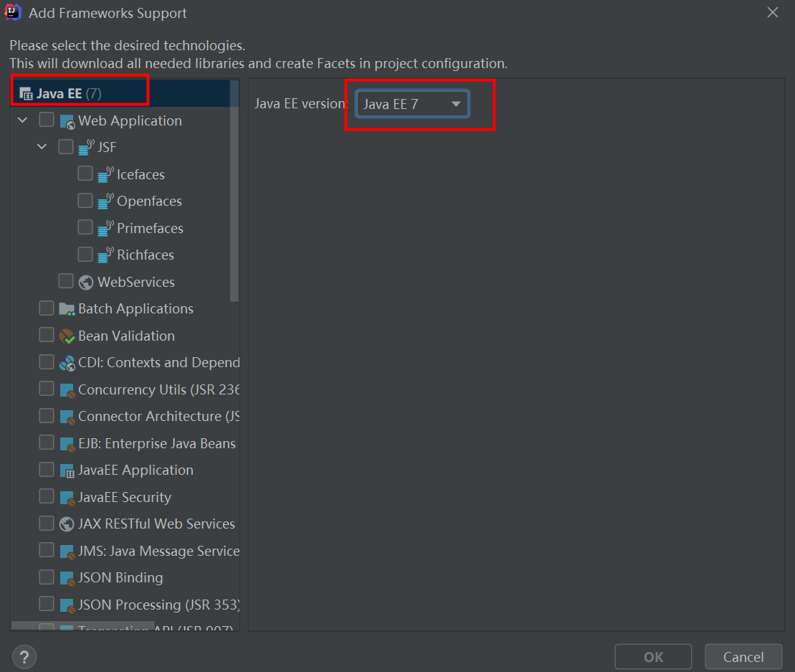Select the 'JSON Binding' label
This screenshot has width=795, height=672.
[120, 577]
